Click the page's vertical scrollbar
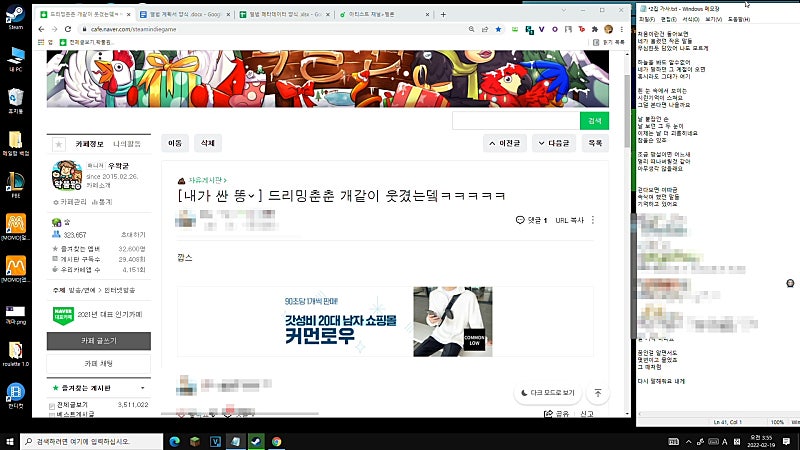The image size is (800, 450). click(627, 110)
